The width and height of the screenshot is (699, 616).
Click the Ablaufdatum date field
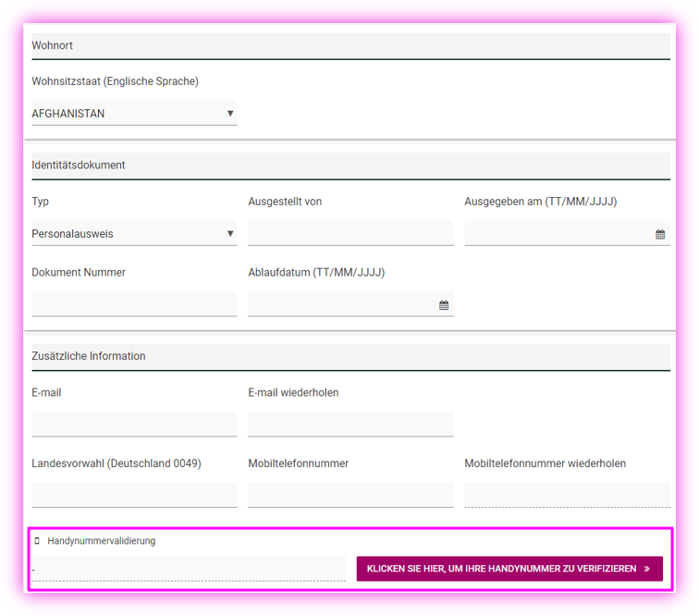click(350, 304)
